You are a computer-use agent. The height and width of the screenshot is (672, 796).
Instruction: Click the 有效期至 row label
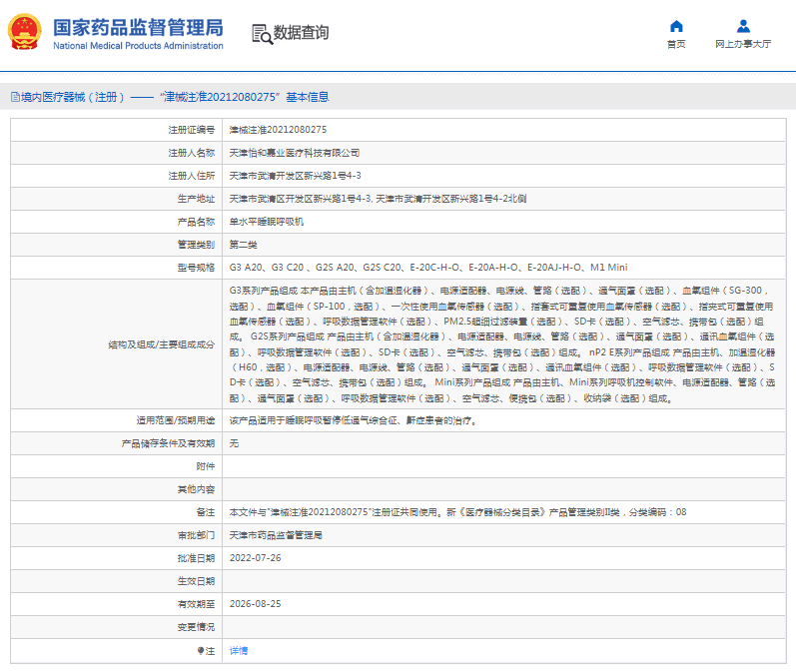pyautogui.click(x=196, y=604)
